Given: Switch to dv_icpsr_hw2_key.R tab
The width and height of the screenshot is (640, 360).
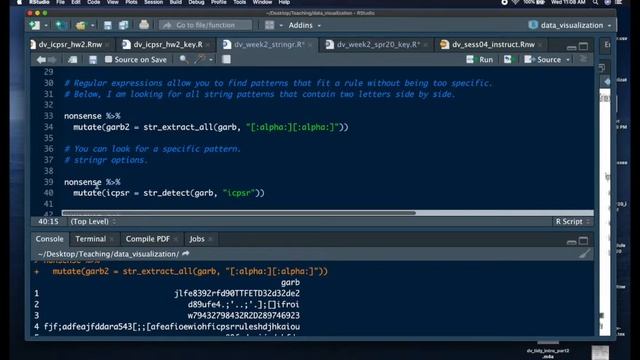Looking at the screenshot, I should [167, 44].
